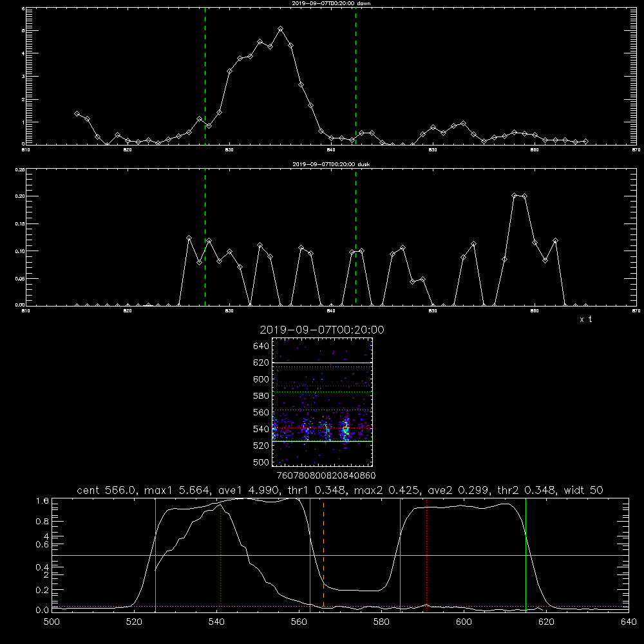Click the '640' x-axis label of the bottom plot
Screen dimensions: 644x644
tap(629, 622)
